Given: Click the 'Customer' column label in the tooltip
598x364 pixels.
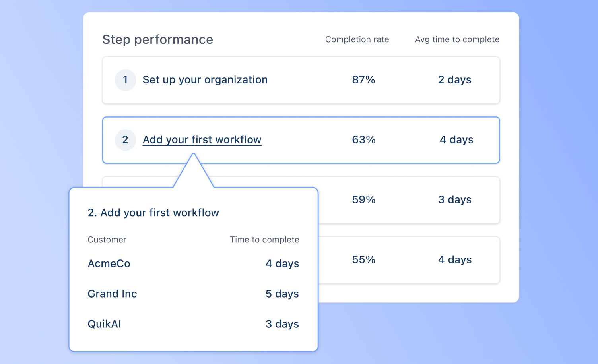Looking at the screenshot, I should tap(107, 240).
